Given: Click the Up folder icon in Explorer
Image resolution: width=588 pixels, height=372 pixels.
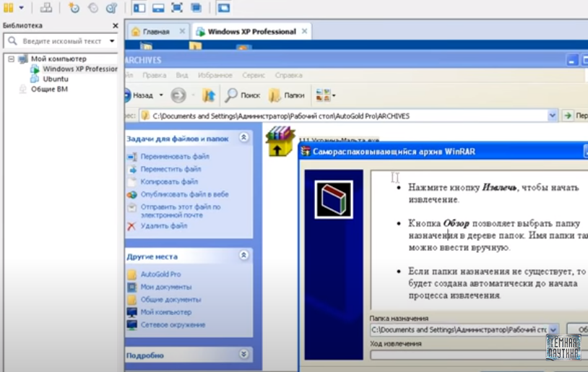Looking at the screenshot, I should click(x=209, y=95).
